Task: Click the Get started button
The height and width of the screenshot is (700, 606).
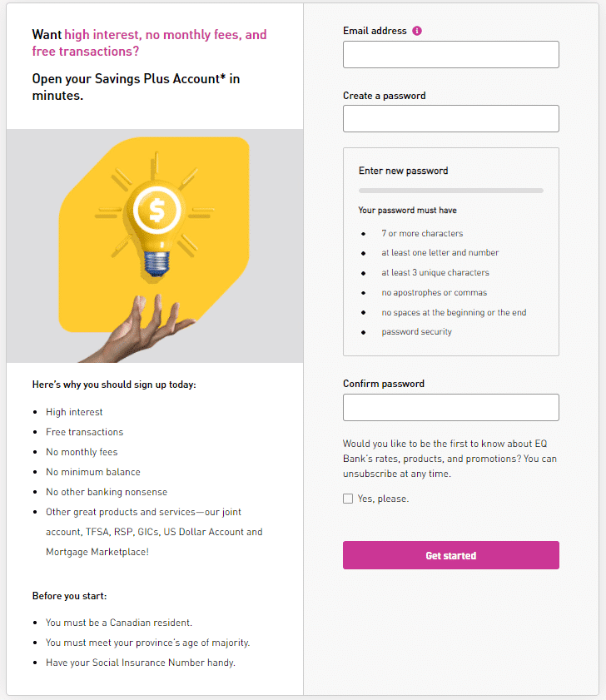Action: click(x=450, y=555)
